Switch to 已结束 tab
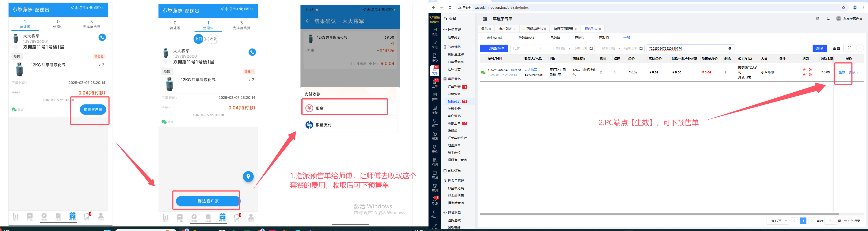 coord(580,38)
